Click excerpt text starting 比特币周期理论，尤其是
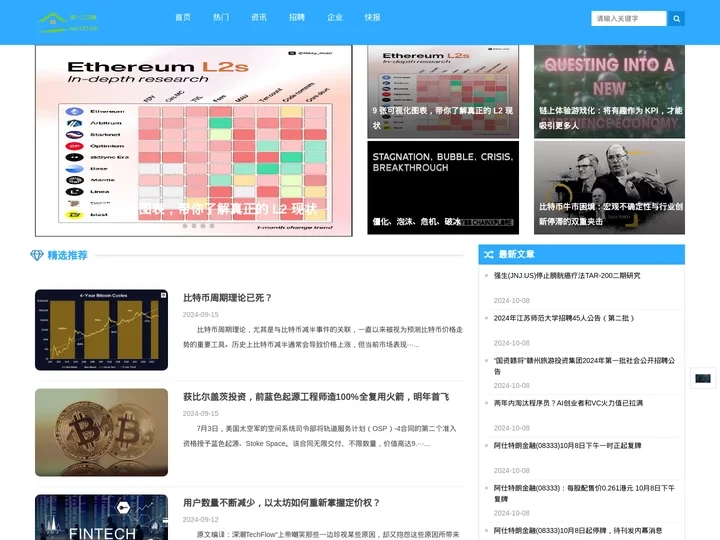 (323, 337)
